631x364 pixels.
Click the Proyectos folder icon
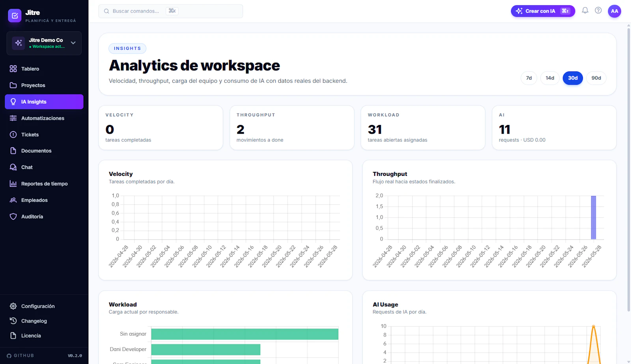(13, 85)
